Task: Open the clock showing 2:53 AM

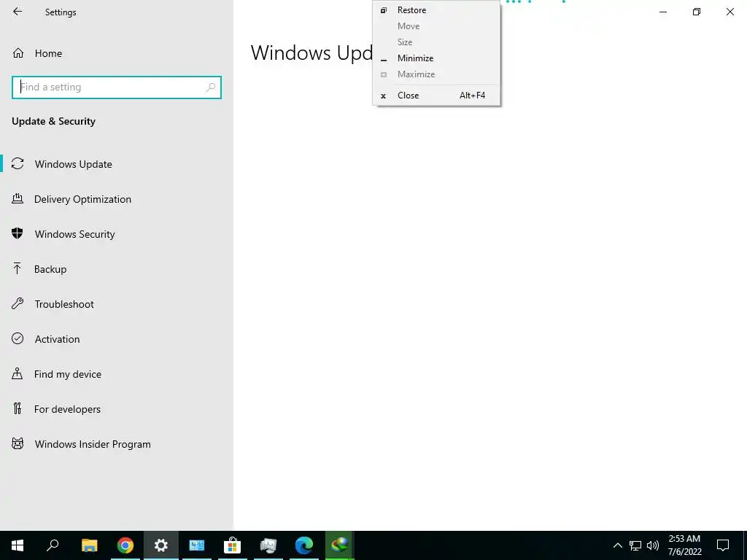Action: [x=684, y=545]
